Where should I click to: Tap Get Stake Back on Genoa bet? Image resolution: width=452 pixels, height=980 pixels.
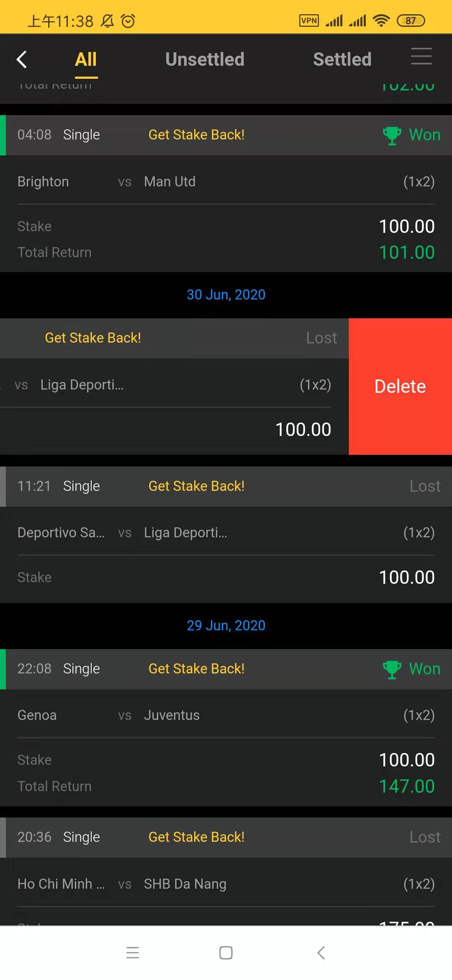(196, 669)
